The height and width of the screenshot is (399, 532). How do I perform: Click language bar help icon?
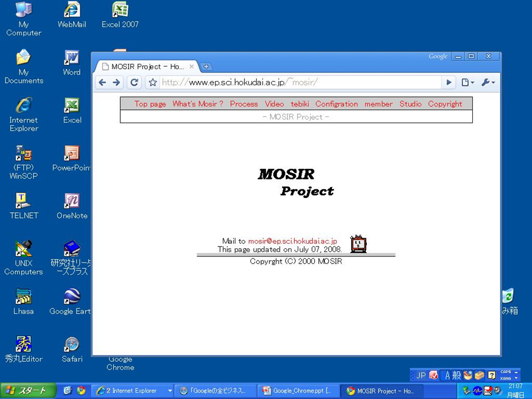click(492, 375)
